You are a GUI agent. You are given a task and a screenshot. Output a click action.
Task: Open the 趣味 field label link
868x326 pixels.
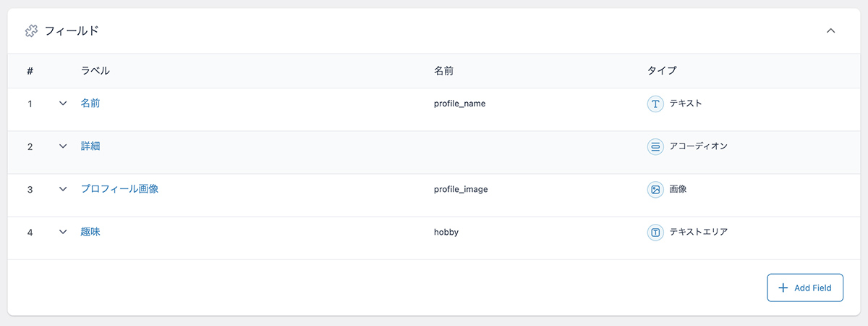point(90,233)
